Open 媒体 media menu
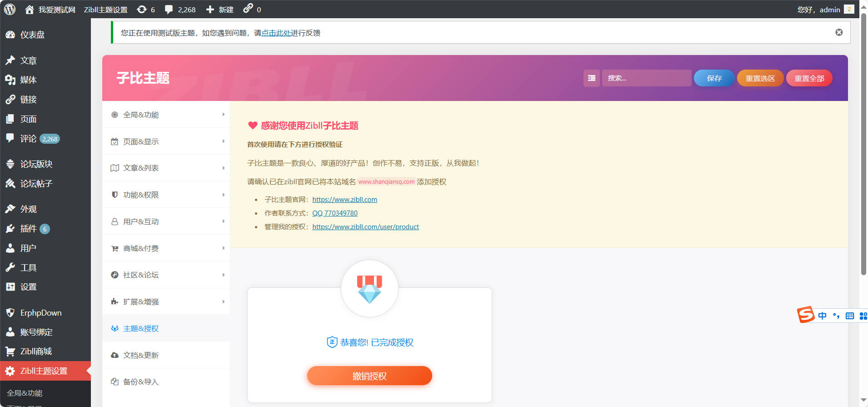Image resolution: width=868 pixels, height=407 pixels. tap(45, 80)
